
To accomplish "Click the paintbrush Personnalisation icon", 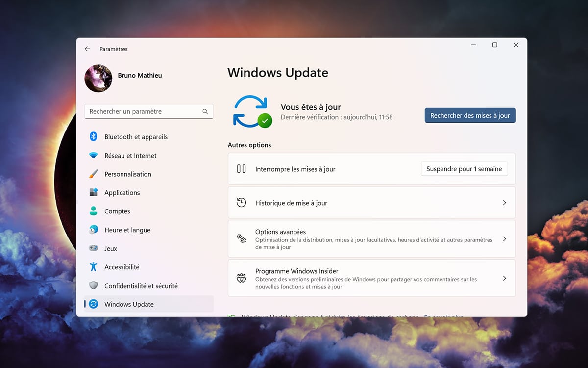I will [x=93, y=174].
